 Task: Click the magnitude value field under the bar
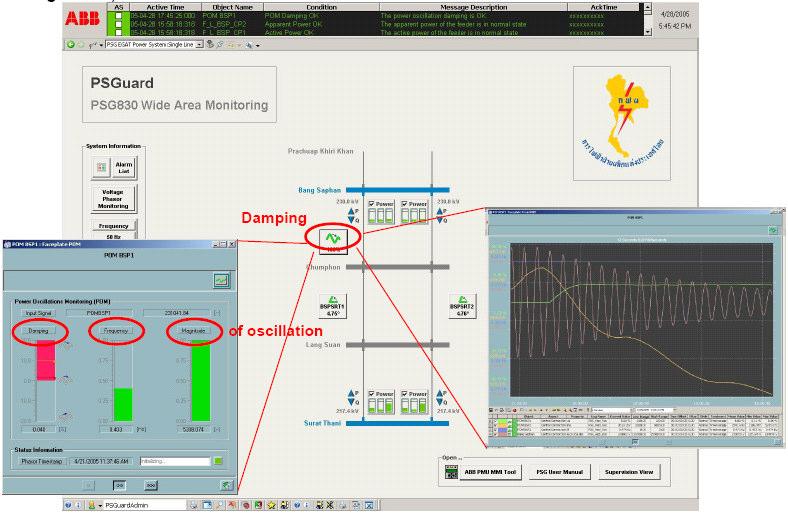[193, 430]
